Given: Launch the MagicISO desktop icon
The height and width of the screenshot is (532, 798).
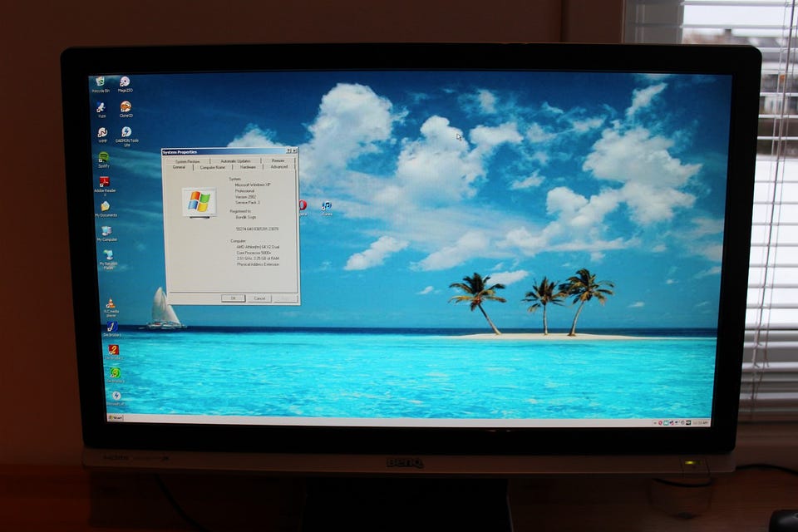Looking at the screenshot, I should point(125,85).
